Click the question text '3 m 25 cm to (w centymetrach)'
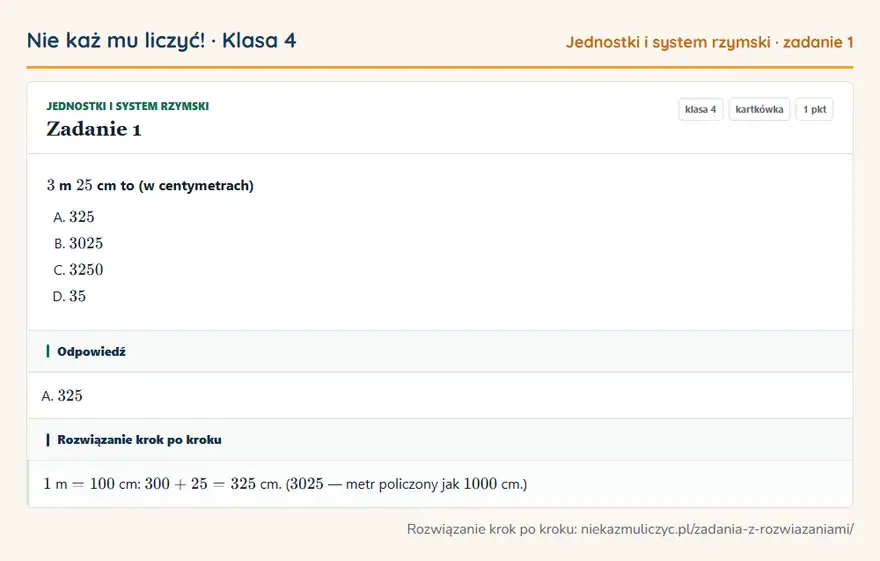The image size is (880, 561). (150, 186)
